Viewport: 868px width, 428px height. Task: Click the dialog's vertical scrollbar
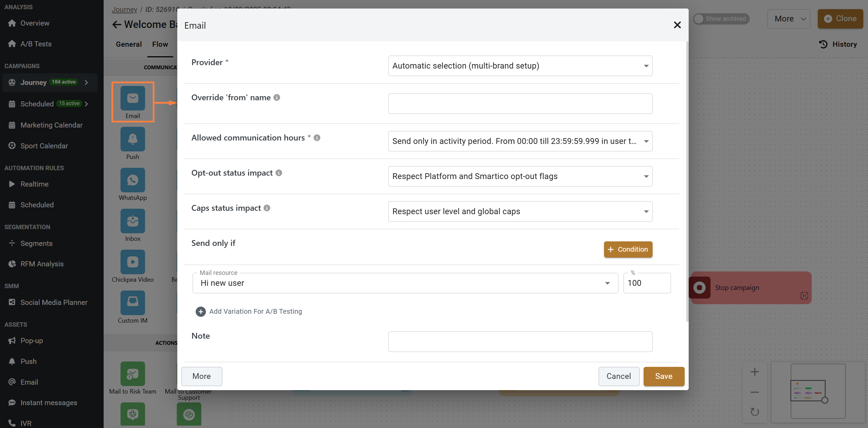(x=687, y=181)
